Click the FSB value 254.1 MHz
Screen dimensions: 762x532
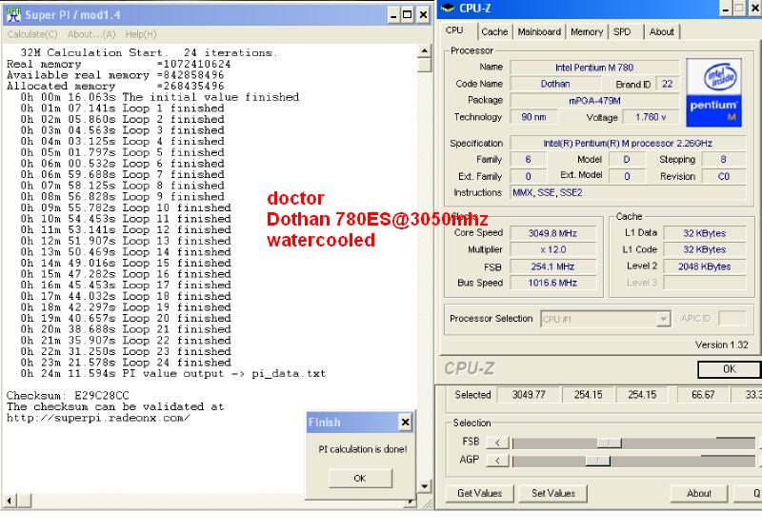click(x=552, y=266)
